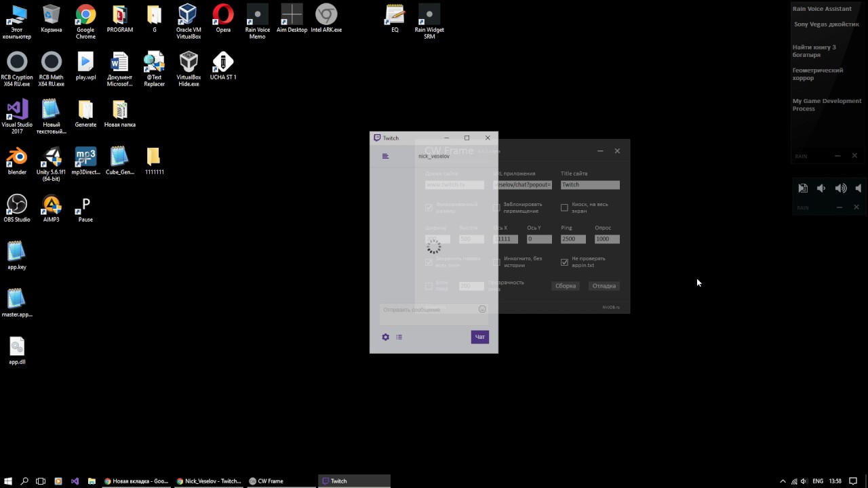868x488 pixels.
Task: Toggle Инкогнито, без истории checkbox
Action: tap(496, 262)
